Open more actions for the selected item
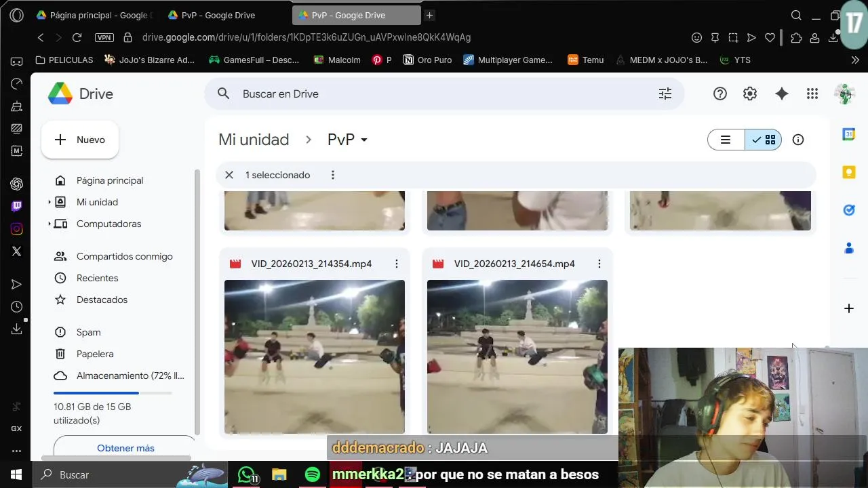Image resolution: width=868 pixels, height=488 pixels. tap(332, 175)
